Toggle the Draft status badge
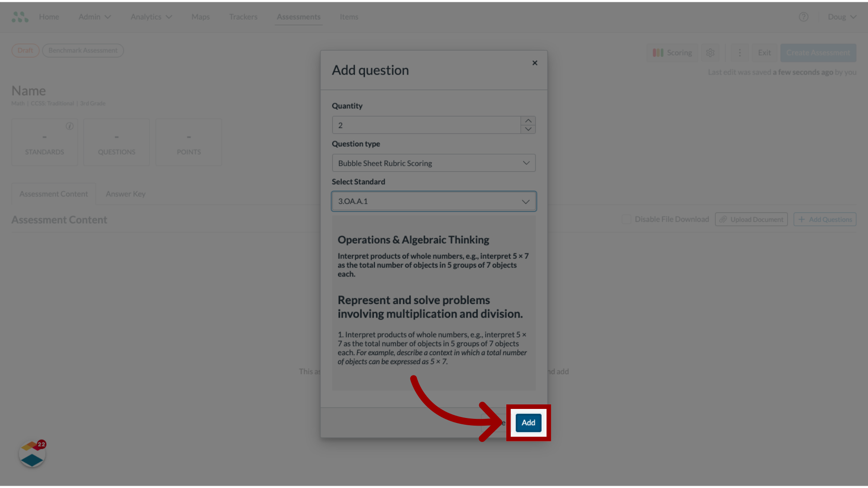Screen dimensions: 868x488 24,49
